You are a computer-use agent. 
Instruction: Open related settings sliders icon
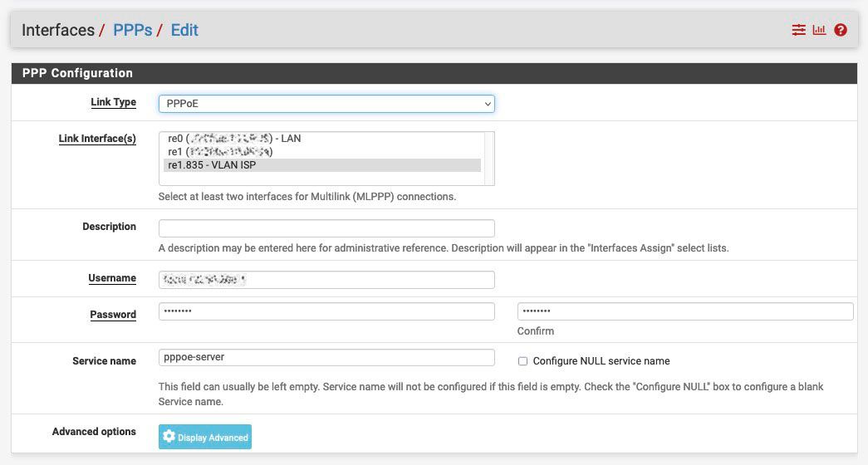(x=798, y=30)
